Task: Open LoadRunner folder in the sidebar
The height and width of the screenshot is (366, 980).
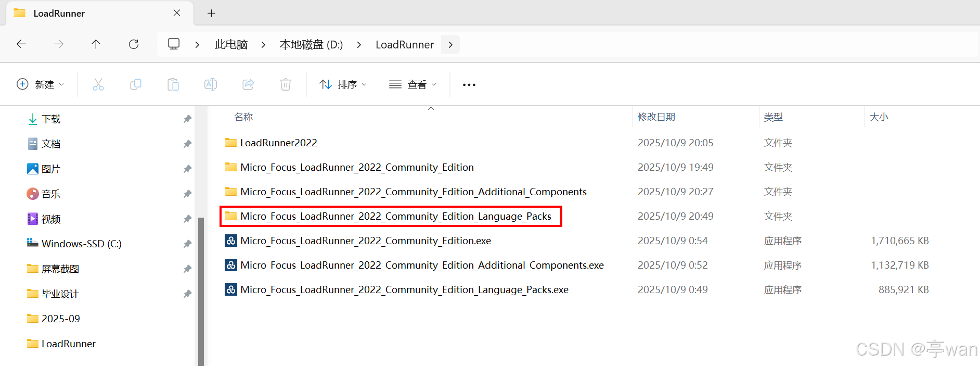Action: pyautogui.click(x=61, y=344)
